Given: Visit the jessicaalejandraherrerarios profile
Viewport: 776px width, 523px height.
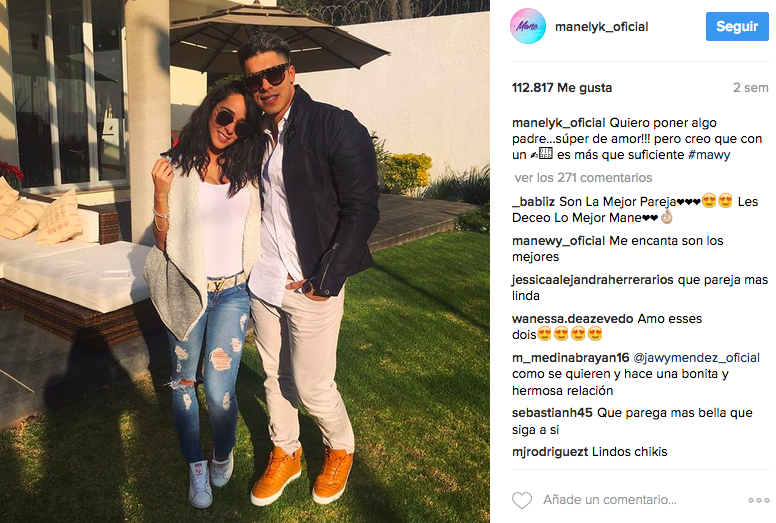Looking at the screenshot, I should click(x=592, y=280).
